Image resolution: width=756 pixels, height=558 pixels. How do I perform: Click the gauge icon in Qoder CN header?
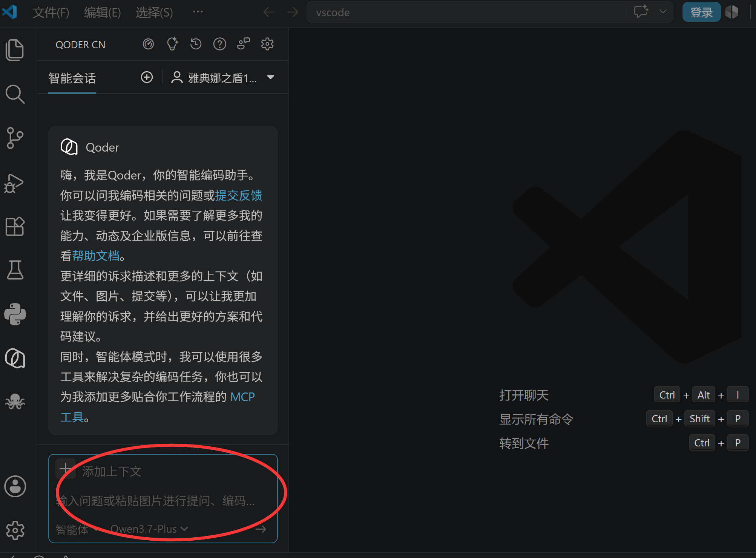coord(148,44)
